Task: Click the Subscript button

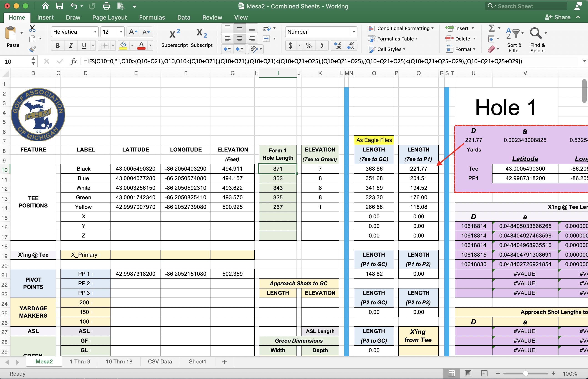Action: point(201,37)
